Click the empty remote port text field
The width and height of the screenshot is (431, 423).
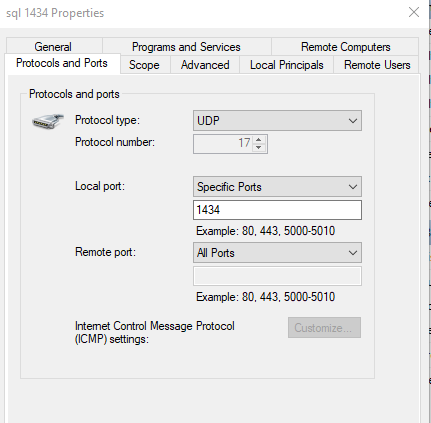pos(277,276)
